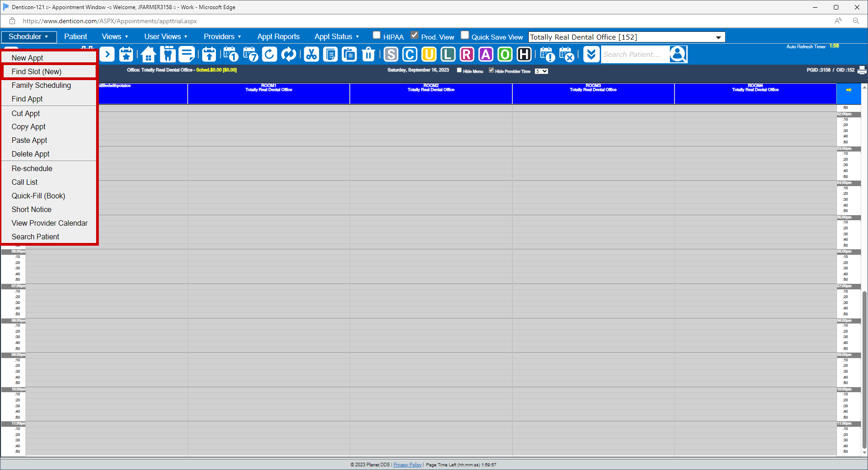
Task: Expand the Views dropdown menu
Action: 115,37
